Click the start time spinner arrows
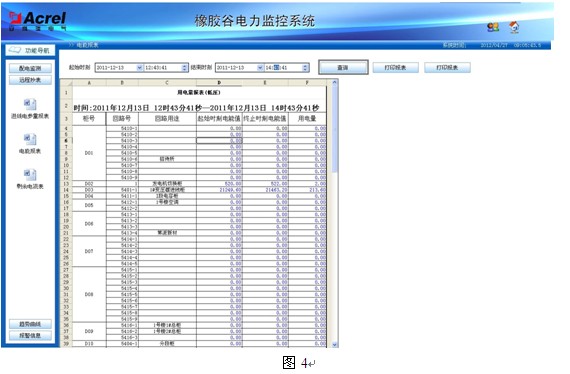570x374 pixels. coord(184,68)
